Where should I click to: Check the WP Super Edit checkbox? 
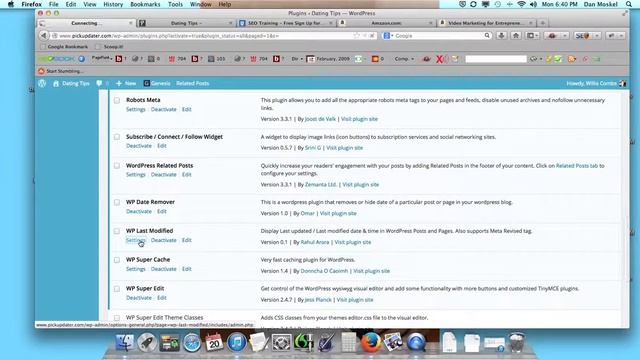(117, 289)
